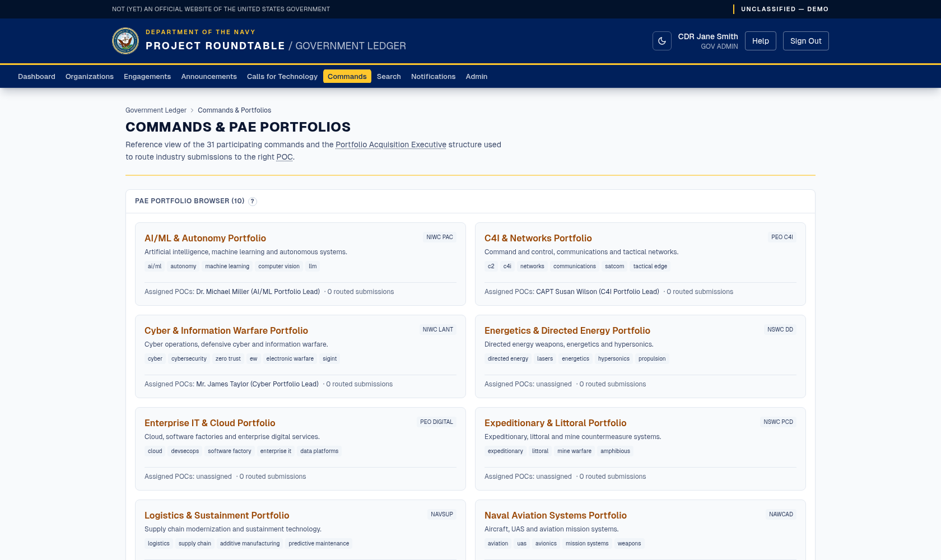Open Logistics & Sustainment Portfolio

click(x=217, y=515)
